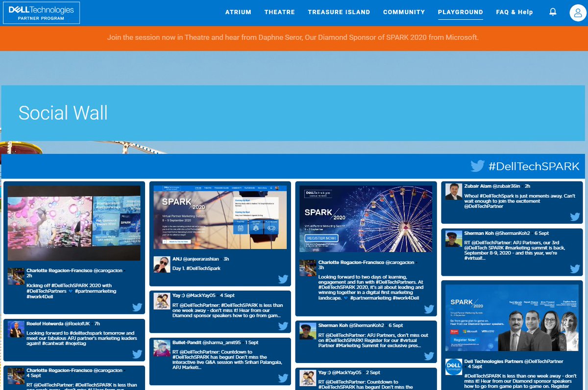Open the Dell Technologies Partners @DellTechPartner name link

tap(514, 361)
